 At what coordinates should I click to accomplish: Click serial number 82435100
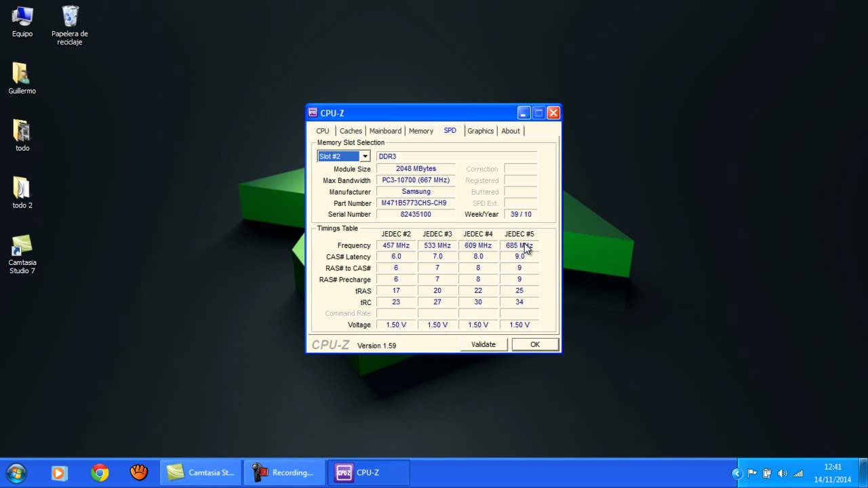click(x=416, y=214)
